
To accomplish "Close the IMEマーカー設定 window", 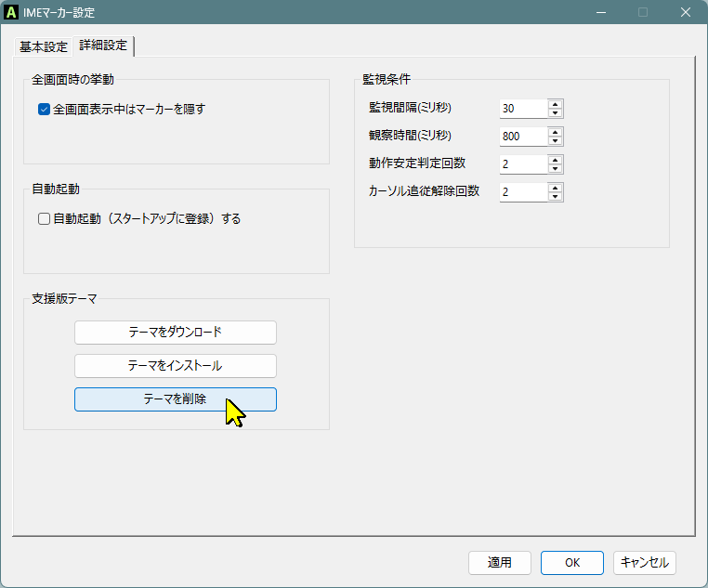I will [686, 12].
